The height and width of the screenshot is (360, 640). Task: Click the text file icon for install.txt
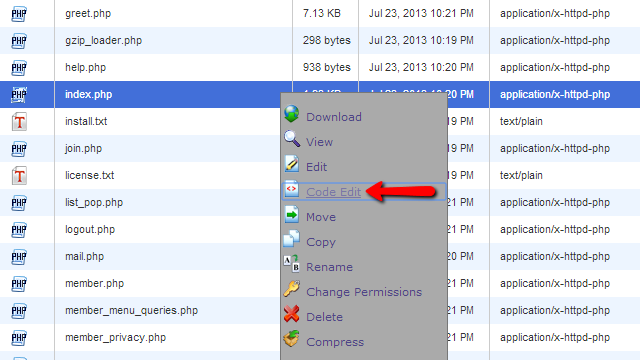[19, 122]
